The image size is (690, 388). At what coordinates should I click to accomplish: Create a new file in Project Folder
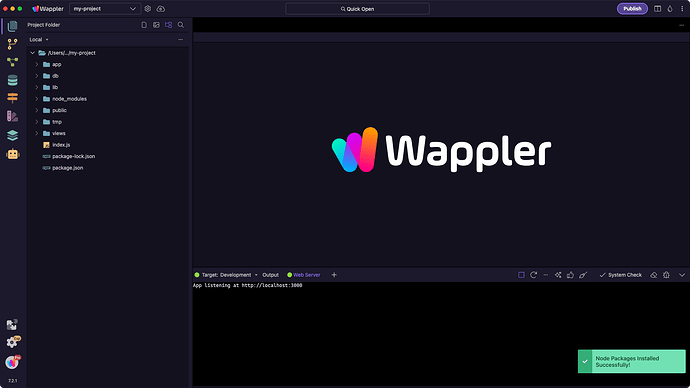[x=144, y=25]
